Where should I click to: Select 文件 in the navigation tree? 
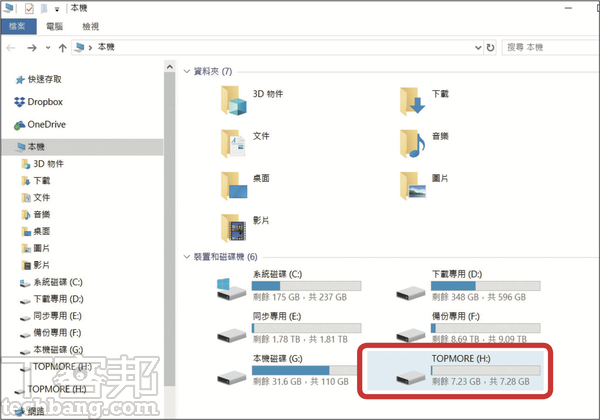click(x=36, y=197)
